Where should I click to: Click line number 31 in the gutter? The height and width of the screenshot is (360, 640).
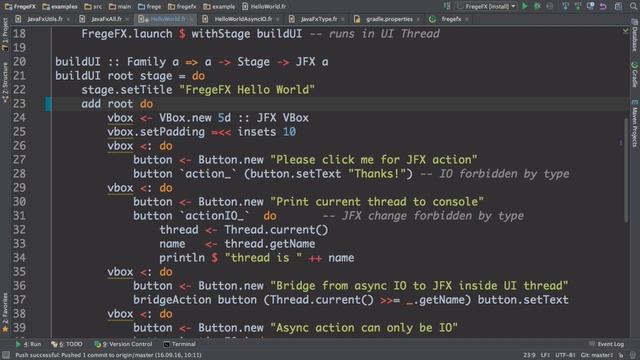19,216
